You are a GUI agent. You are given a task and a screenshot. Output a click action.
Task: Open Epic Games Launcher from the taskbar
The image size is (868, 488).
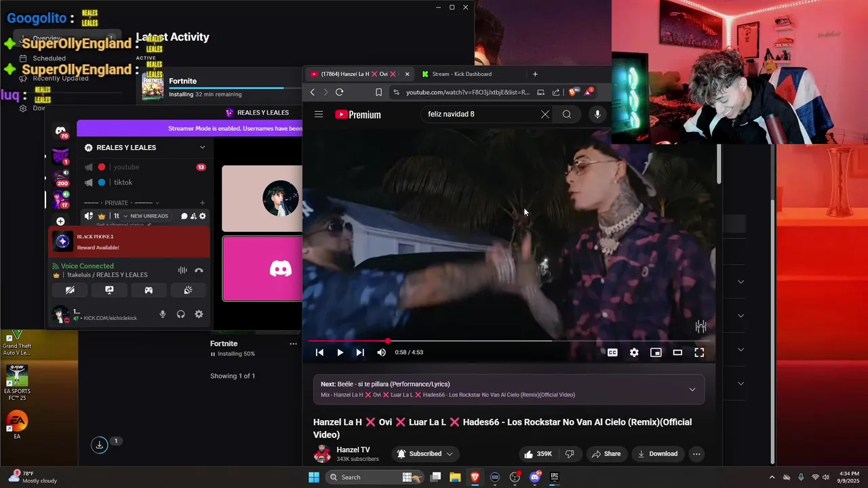[554, 477]
